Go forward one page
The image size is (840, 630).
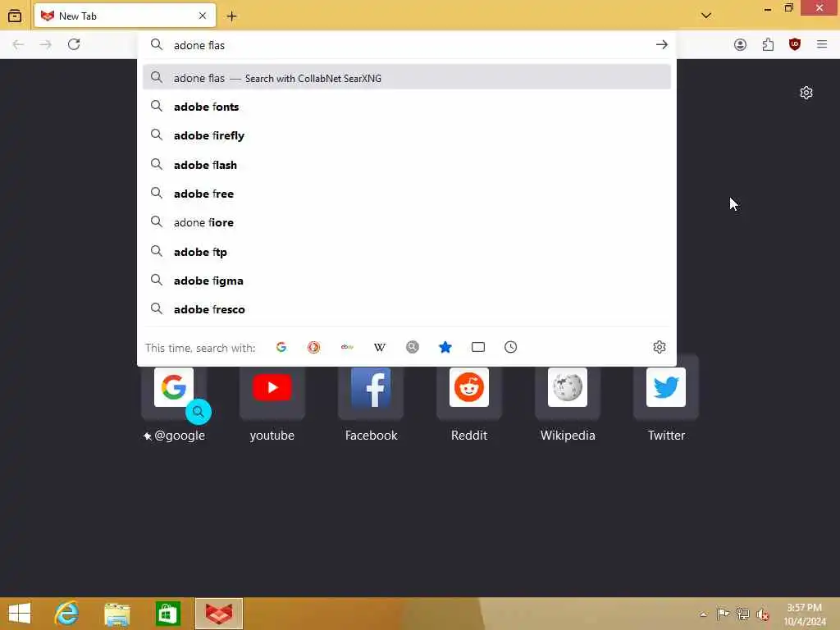(x=46, y=44)
